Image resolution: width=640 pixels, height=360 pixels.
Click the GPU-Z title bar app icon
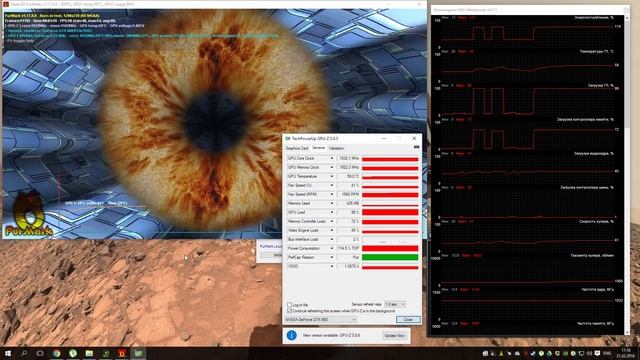pyautogui.click(x=288, y=139)
